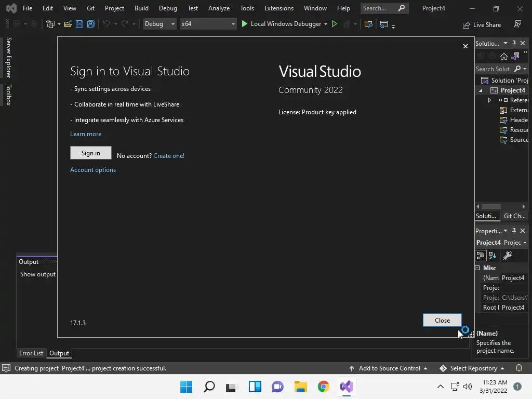Open Windows Start menu

[186, 387]
